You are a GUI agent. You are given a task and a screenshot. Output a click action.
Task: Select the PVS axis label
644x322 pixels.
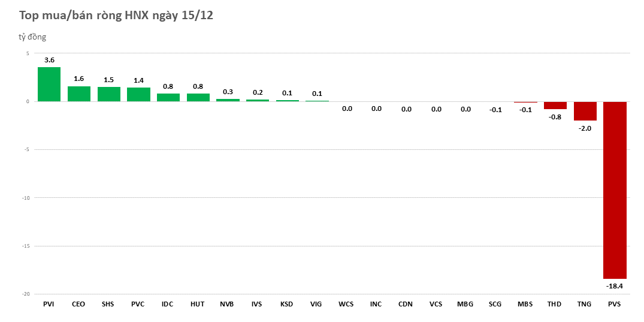614,304
